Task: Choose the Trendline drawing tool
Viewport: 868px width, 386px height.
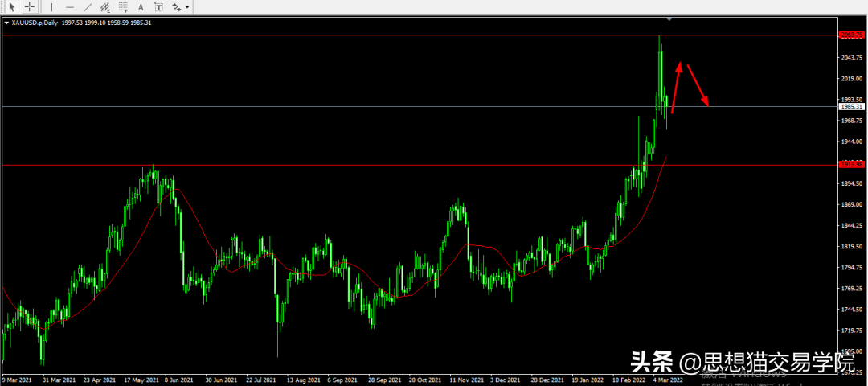Action: (88, 7)
